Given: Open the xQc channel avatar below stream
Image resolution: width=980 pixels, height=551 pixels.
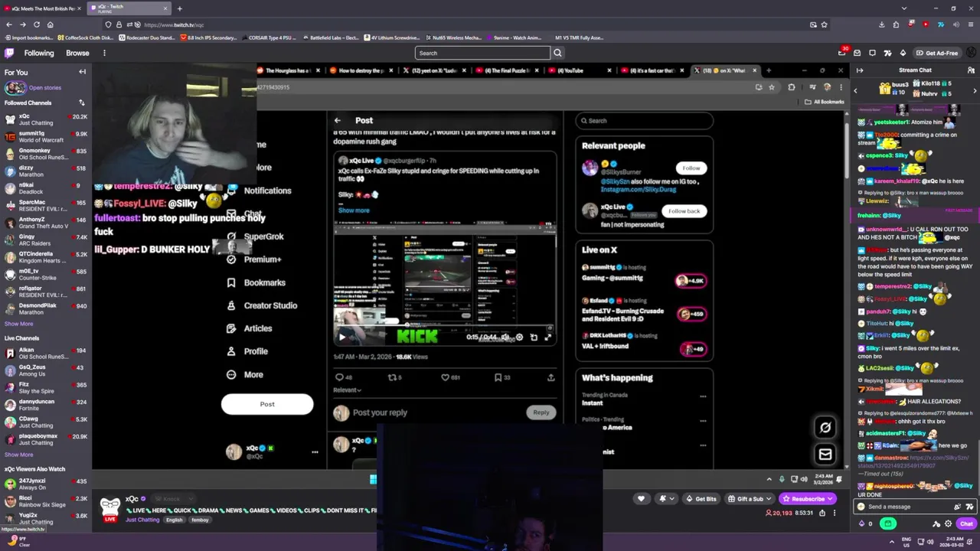Looking at the screenshot, I should [x=110, y=508].
